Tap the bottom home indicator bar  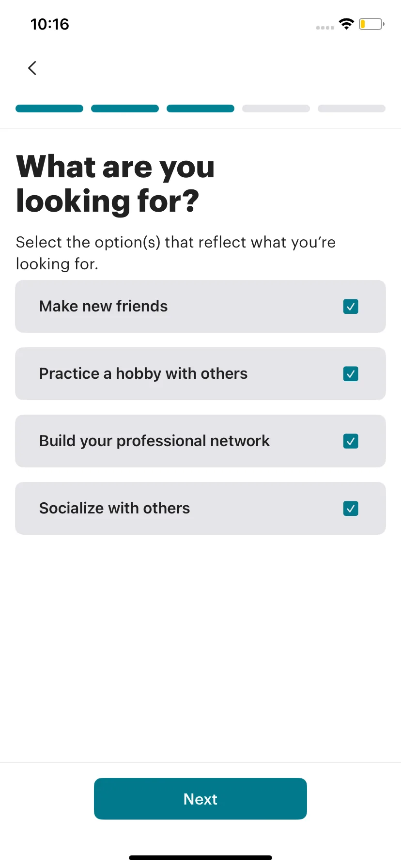[x=200, y=858]
